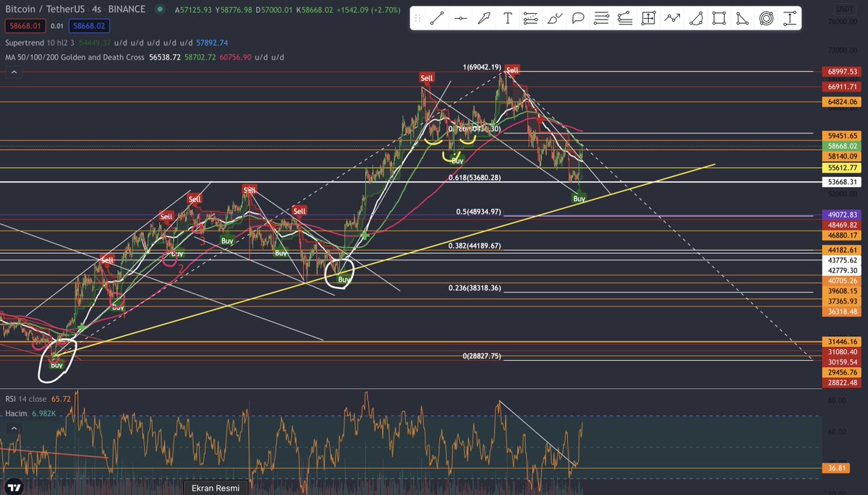The width and height of the screenshot is (868, 495).
Task: Click the green market status dot
Action: coord(160,9)
